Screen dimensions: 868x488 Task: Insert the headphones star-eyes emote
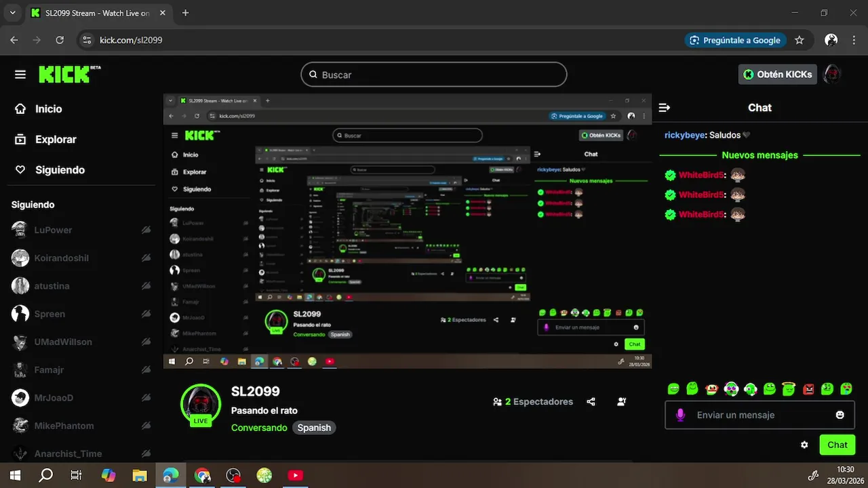pos(731,389)
